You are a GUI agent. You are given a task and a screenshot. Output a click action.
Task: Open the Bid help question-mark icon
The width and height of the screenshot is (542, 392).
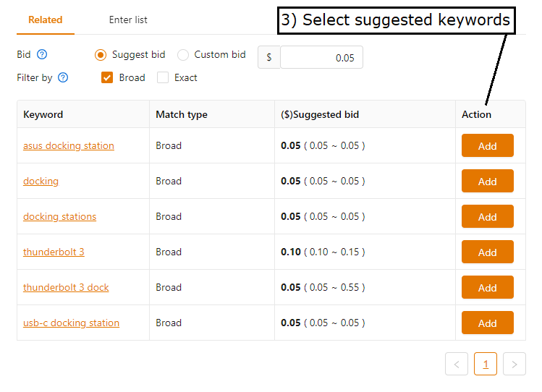click(x=42, y=54)
